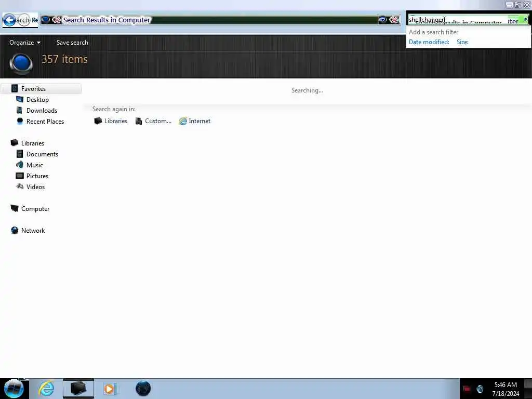Click the Show desktop button at the taskbar end
This screenshot has height=399, width=532.
(528, 389)
